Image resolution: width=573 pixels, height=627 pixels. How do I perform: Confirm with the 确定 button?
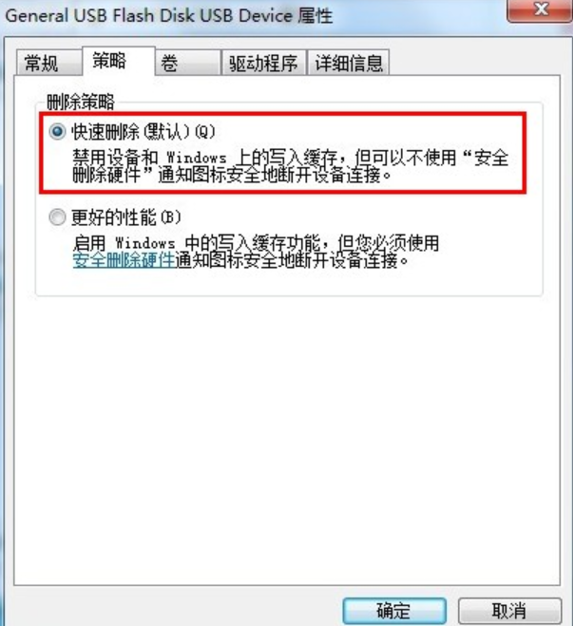point(394,610)
